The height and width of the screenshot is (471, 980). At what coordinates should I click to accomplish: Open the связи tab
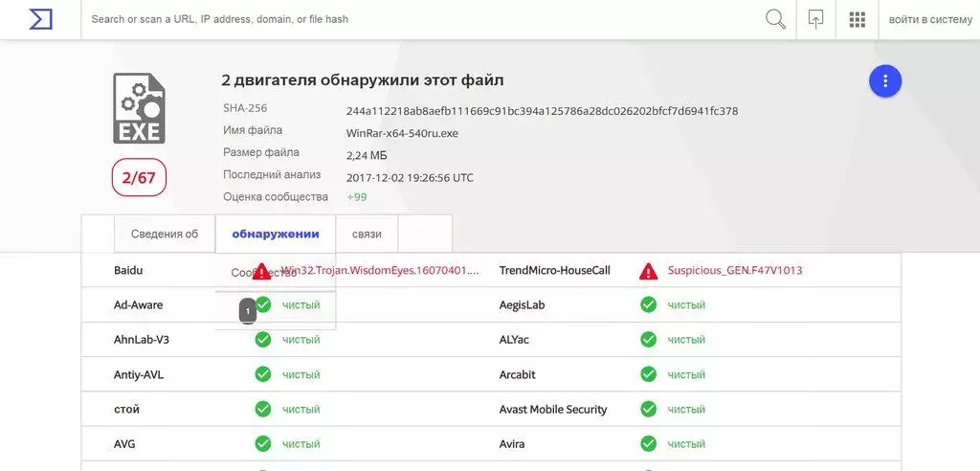(367, 234)
